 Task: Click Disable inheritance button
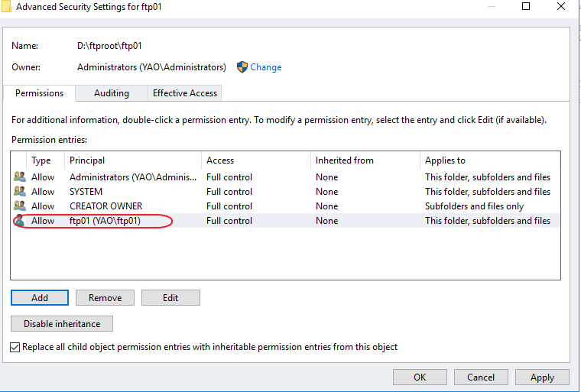tap(62, 324)
